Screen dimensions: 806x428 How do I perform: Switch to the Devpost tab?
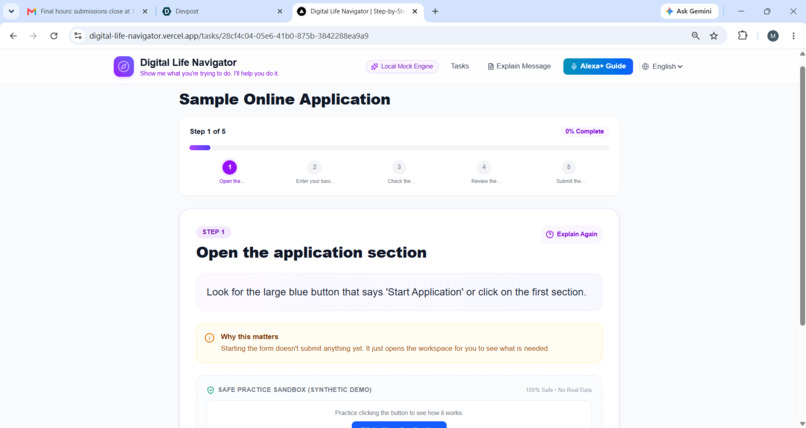[222, 11]
